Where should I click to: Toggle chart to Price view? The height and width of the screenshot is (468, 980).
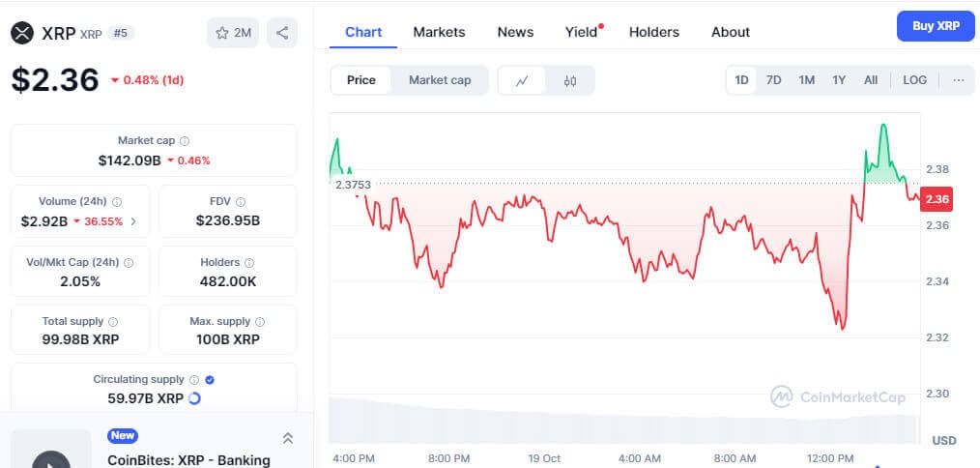pos(360,80)
